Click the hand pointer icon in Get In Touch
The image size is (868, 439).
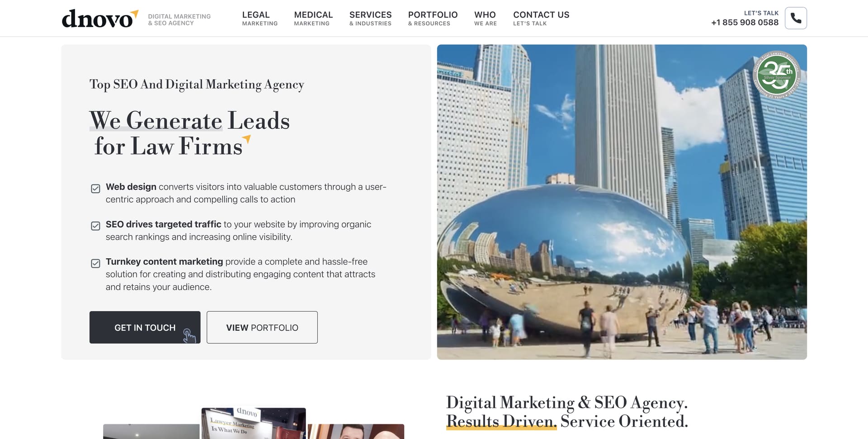[x=189, y=335]
